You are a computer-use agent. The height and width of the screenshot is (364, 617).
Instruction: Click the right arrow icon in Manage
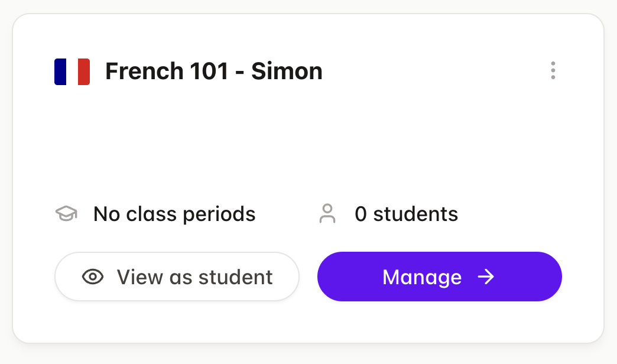click(x=486, y=277)
